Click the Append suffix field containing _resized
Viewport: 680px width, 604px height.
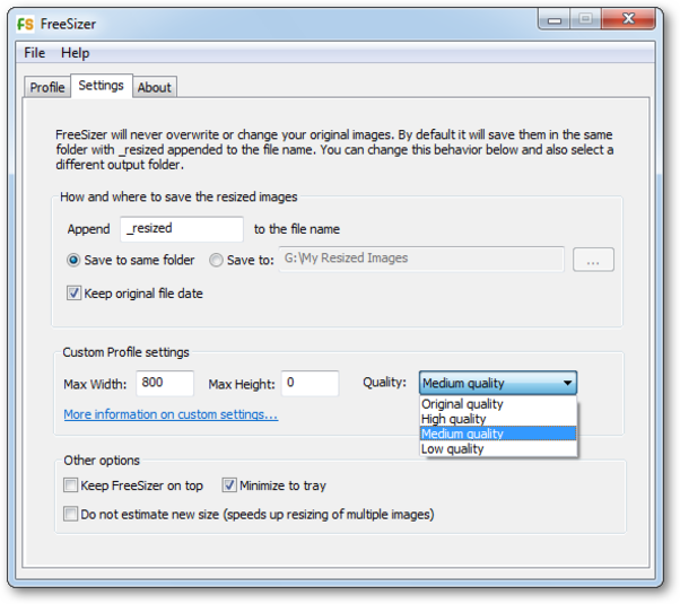coord(182,229)
